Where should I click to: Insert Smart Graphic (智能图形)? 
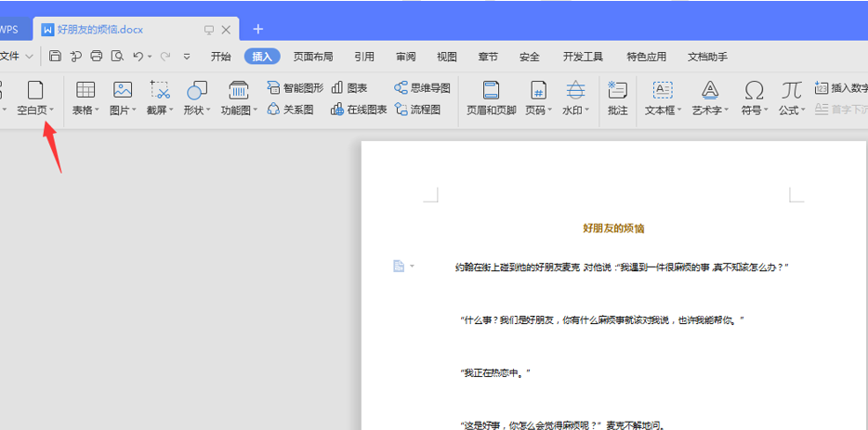click(x=296, y=88)
